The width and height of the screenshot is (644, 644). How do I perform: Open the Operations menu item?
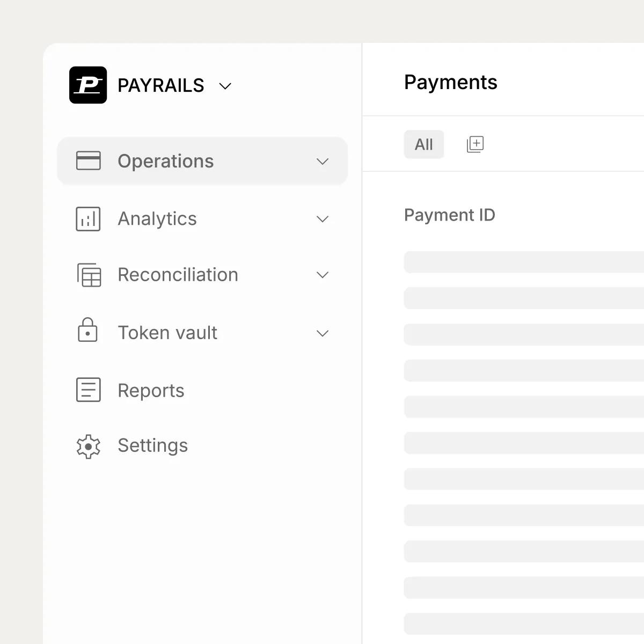[x=202, y=161]
